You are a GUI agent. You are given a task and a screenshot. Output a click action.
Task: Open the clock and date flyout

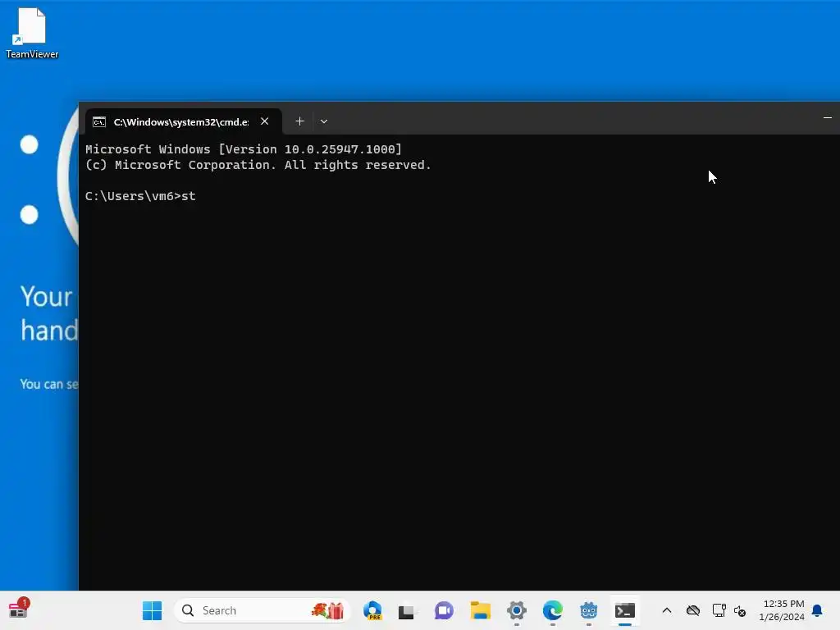point(782,610)
